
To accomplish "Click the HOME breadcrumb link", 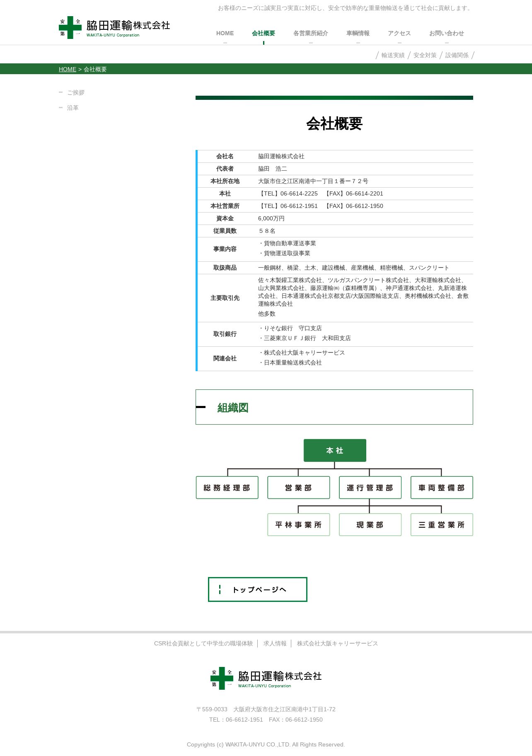I will coord(68,69).
